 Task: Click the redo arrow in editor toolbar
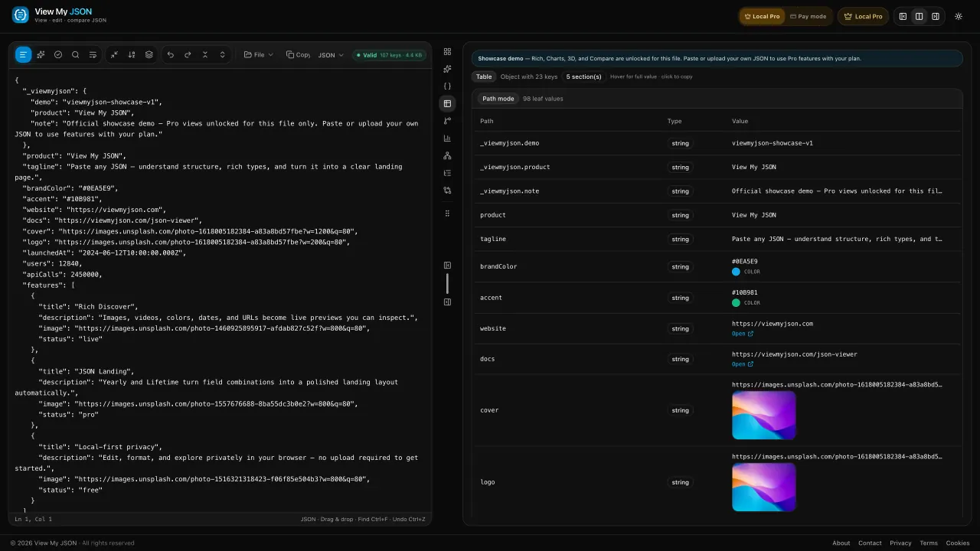[188, 55]
